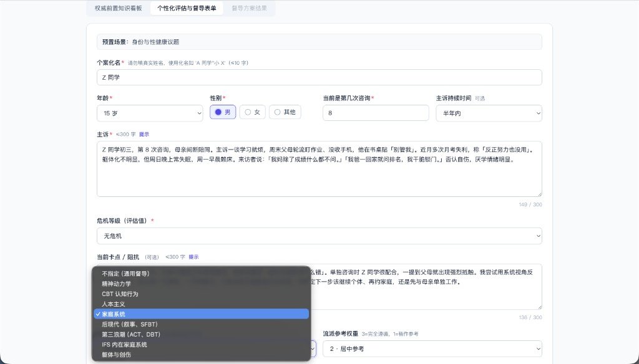
Task: Choose 人本主义 option
Action: (202, 304)
